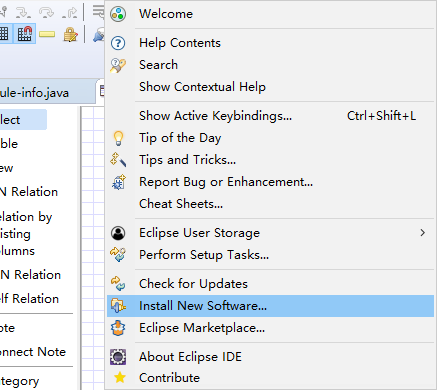Click the Check for Updates icon

coord(118,284)
